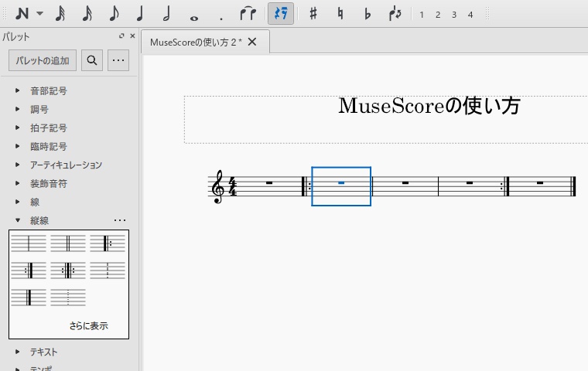Screen dimensions: 588x371
Task: Expand アーティキュレーション palette
Action: tap(17, 165)
